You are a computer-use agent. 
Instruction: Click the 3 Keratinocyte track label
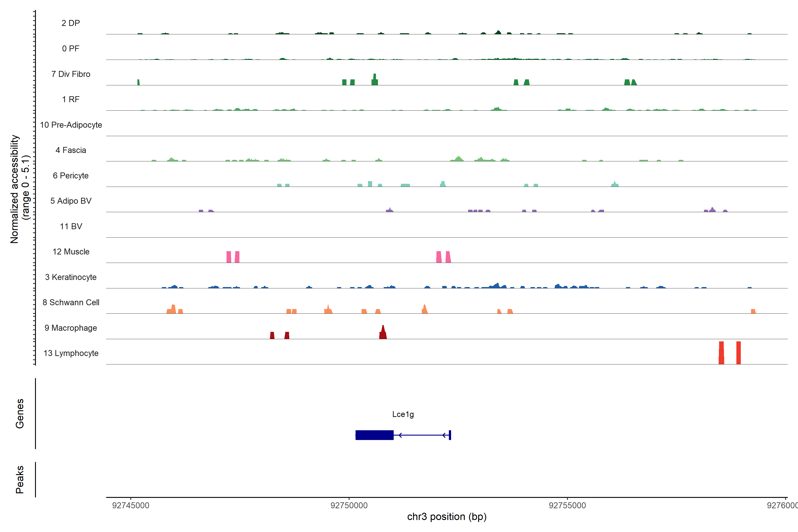point(70,277)
